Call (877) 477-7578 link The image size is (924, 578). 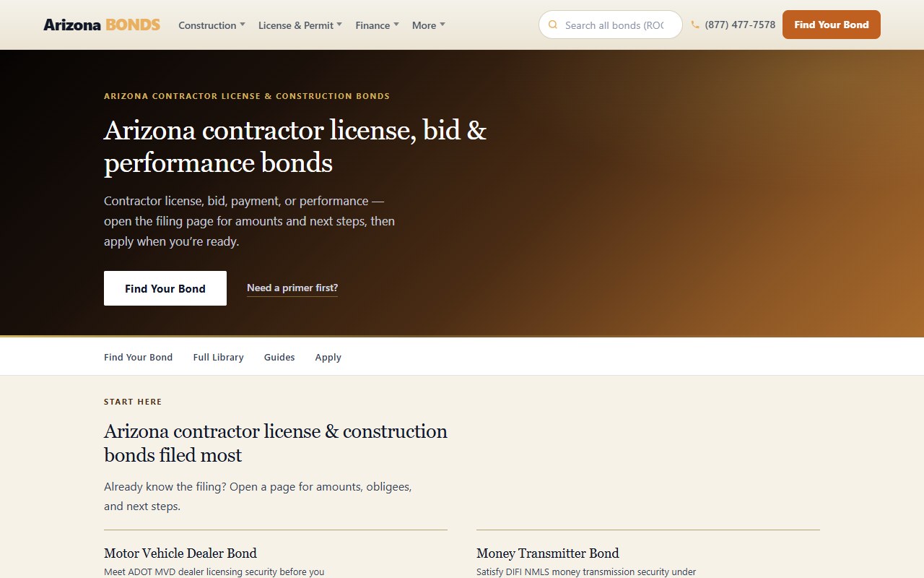click(740, 25)
